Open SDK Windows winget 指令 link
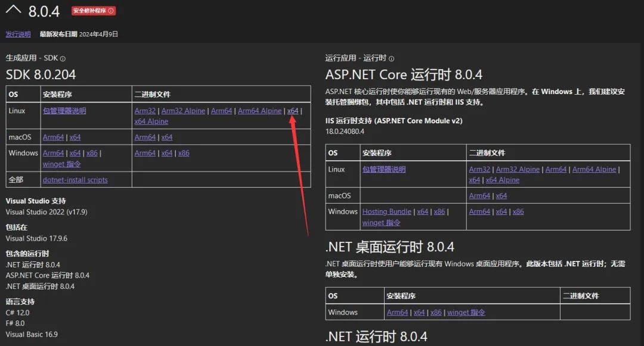The height and width of the screenshot is (346, 644). pyautogui.click(x=61, y=164)
